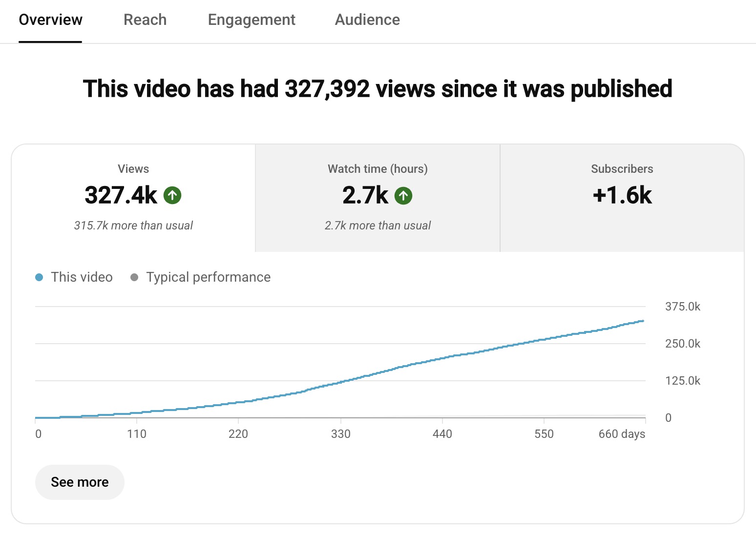Click the end point of the views line
This screenshot has height=535, width=756.
(x=643, y=321)
